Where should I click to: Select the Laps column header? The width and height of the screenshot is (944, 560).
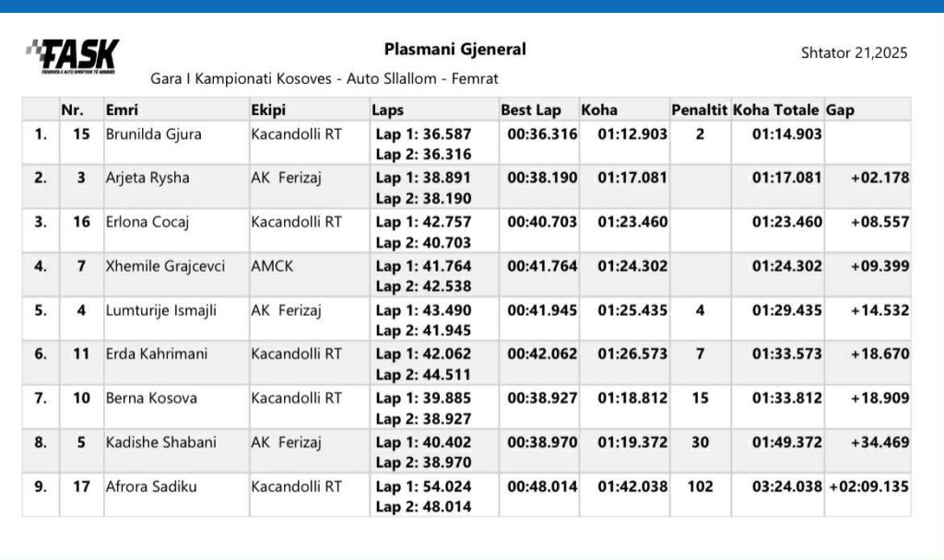coord(387,110)
